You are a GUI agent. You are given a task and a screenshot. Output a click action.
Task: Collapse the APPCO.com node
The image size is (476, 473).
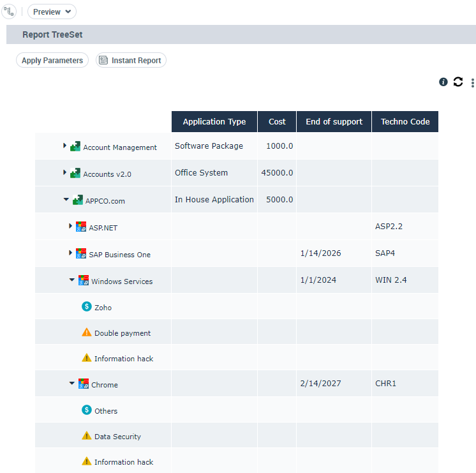click(x=66, y=200)
